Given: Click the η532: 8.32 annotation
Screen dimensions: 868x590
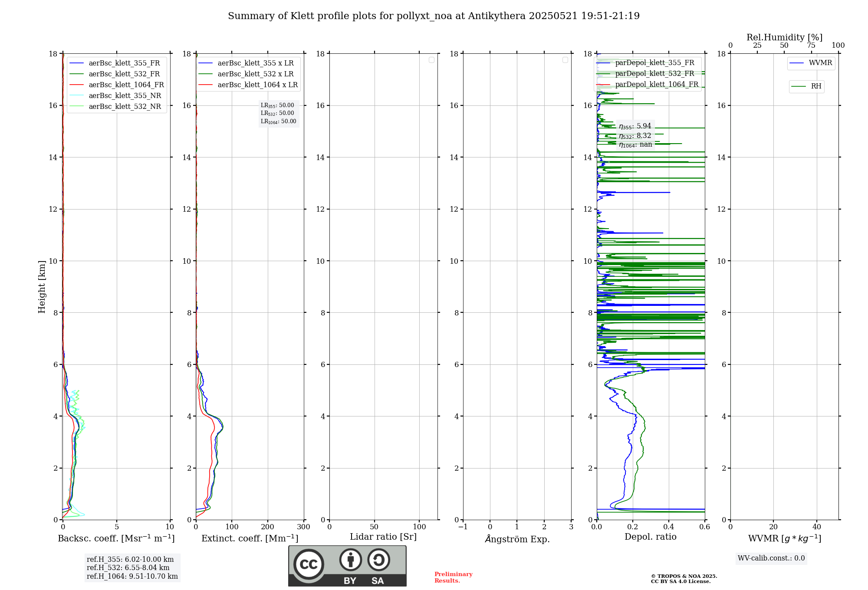Looking at the screenshot, I should click(x=635, y=136).
